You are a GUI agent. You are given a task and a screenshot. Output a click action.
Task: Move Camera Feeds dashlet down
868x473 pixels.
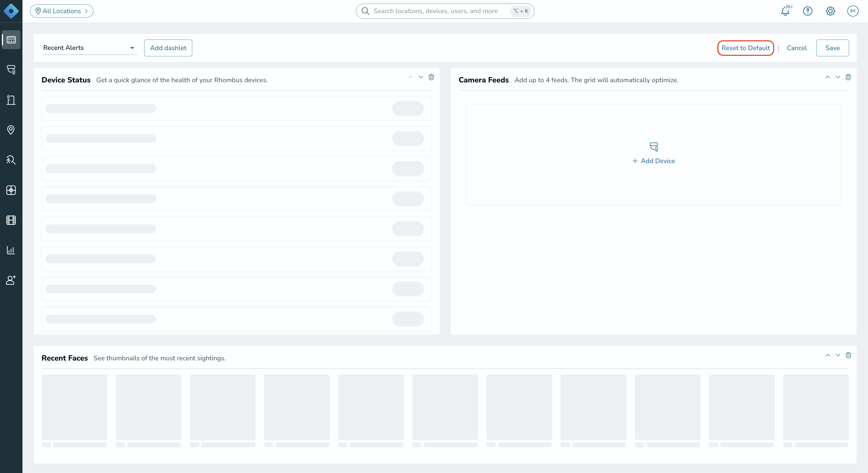tap(838, 77)
